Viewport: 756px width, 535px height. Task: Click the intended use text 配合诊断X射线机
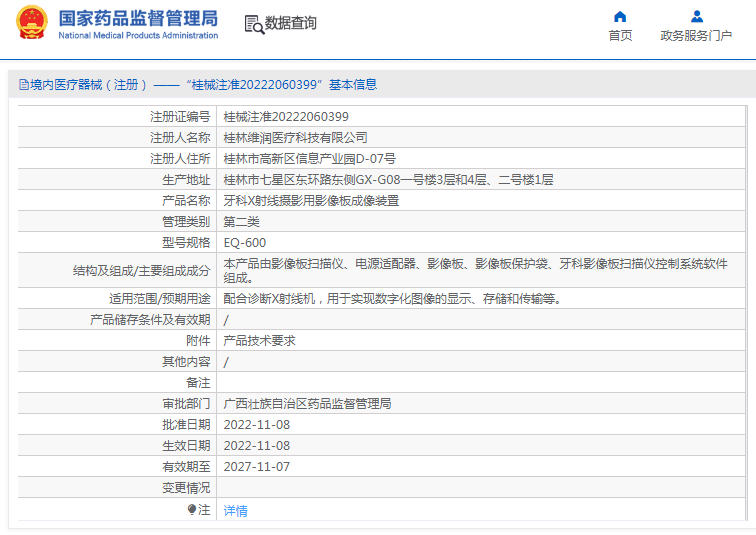coord(392,299)
